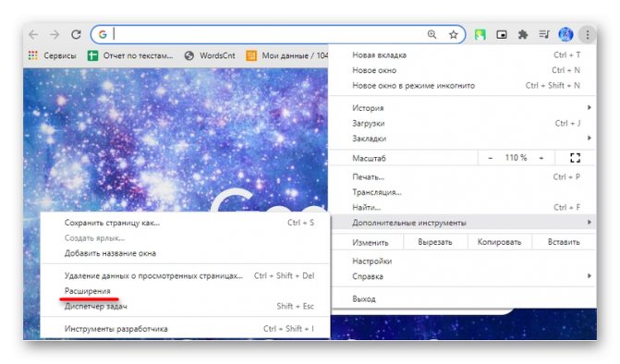Choose Сохранить страницу как... in submenu
620x364 pixels.
[x=185, y=223]
